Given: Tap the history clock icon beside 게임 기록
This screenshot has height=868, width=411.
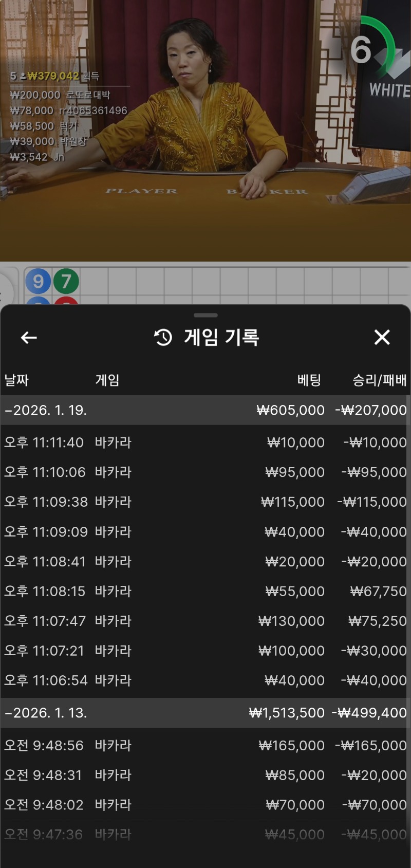Looking at the screenshot, I should pyautogui.click(x=163, y=338).
